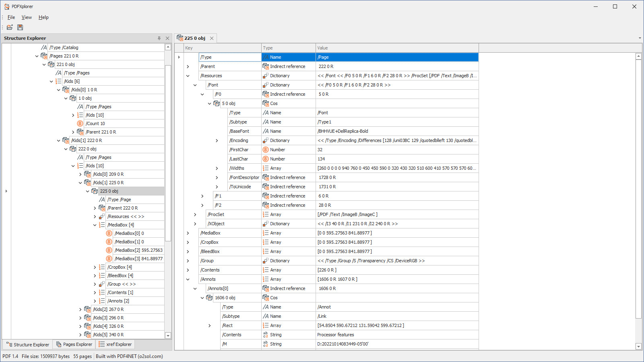Collapse the /MediaBox [4] tree node
The image size is (644, 362).
pyautogui.click(x=95, y=225)
